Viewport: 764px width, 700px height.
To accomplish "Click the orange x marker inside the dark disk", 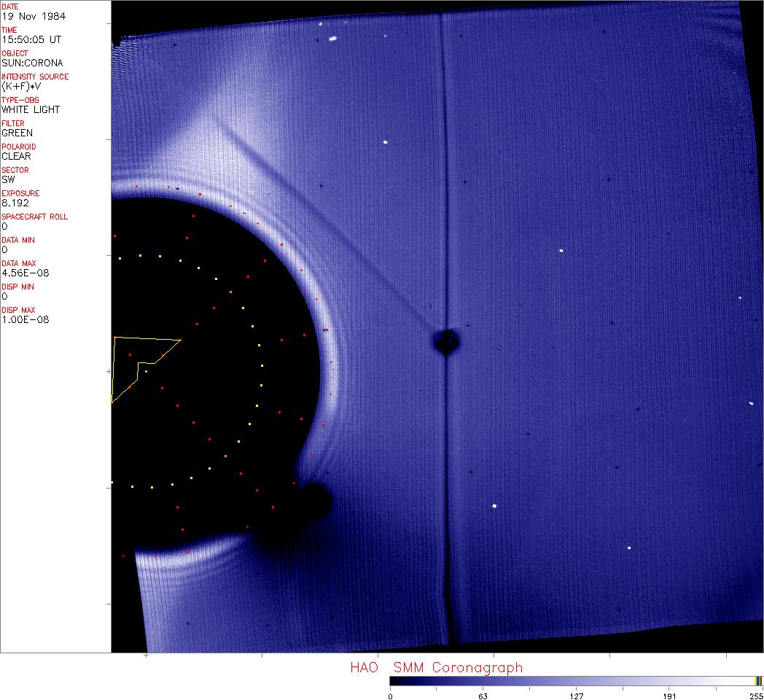I will pos(230,292).
